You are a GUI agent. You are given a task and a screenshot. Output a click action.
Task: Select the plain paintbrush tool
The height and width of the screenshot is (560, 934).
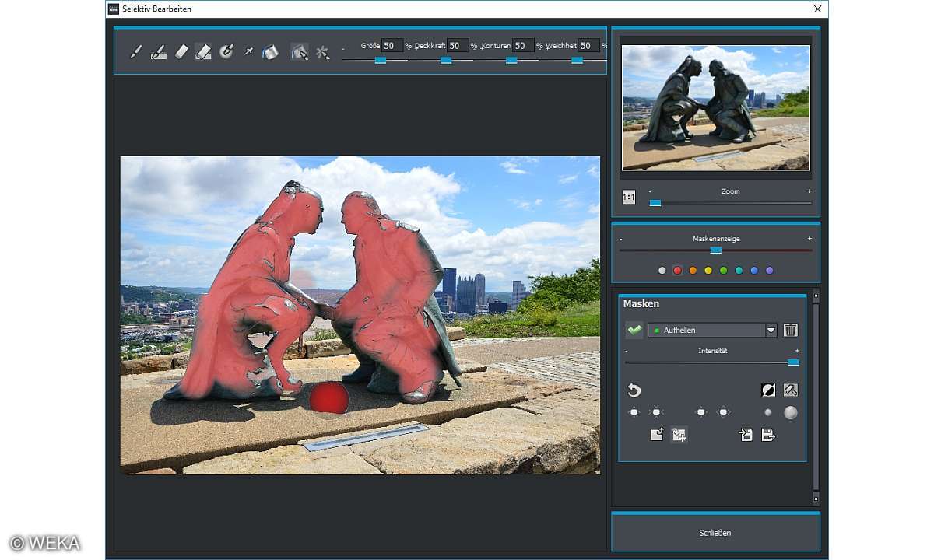[x=135, y=52]
